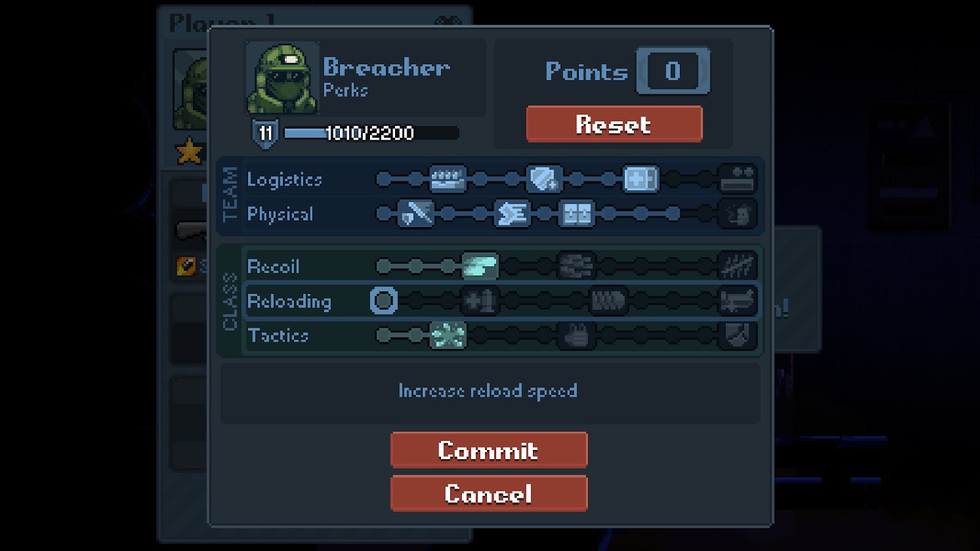980x551 pixels.
Task: Click the Reset points button
Action: coord(614,124)
